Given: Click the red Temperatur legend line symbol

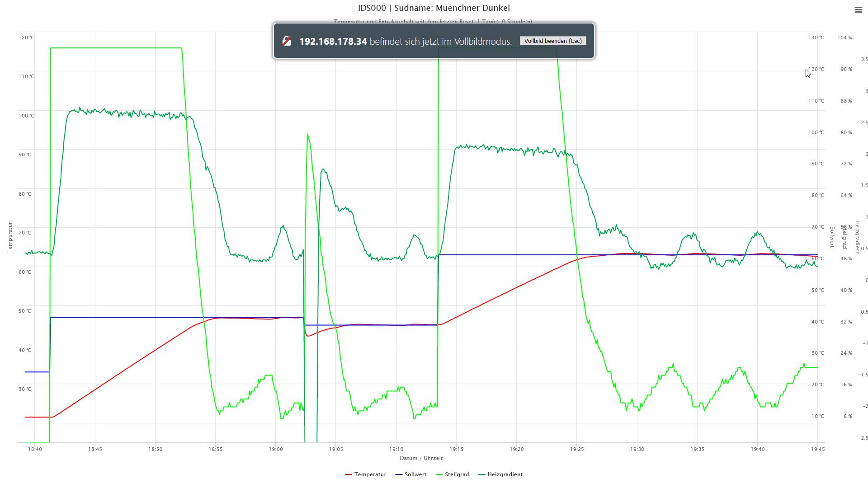Looking at the screenshot, I should 348,474.
